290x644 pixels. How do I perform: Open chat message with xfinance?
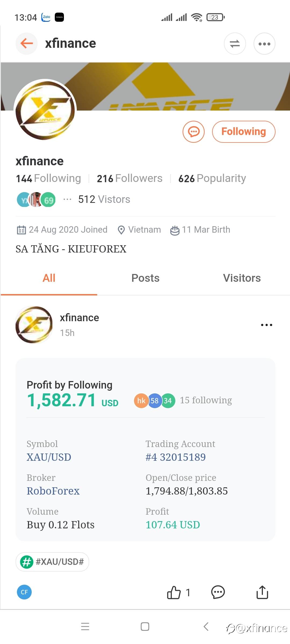(x=193, y=132)
